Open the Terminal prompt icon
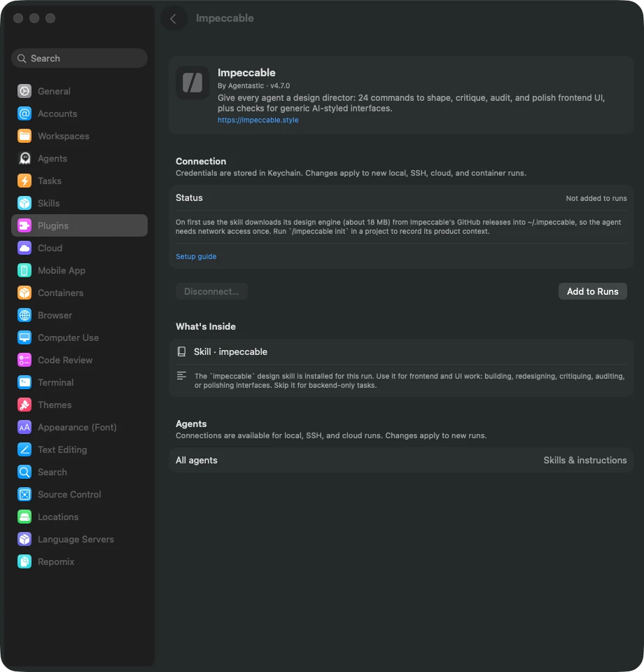 click(x=24, y=382)
